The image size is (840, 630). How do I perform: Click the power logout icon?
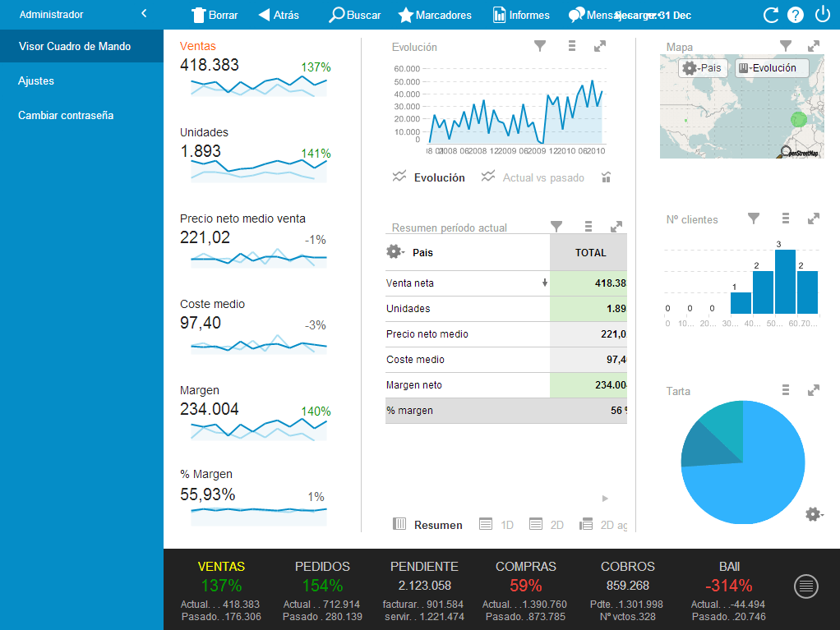click(822, 15)
